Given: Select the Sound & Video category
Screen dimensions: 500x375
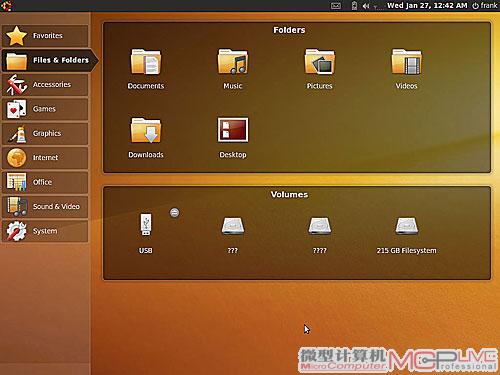Looking at the screenshot, I should [45, 207].
